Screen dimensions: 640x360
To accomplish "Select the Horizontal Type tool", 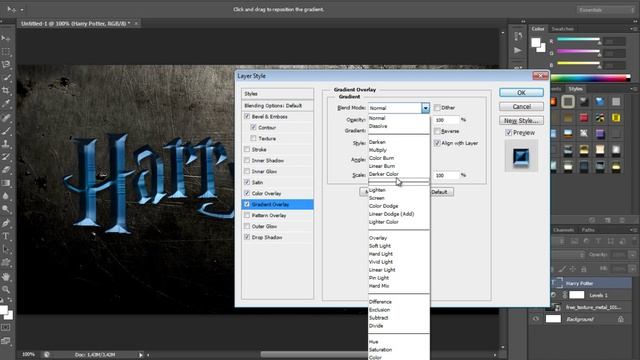I will [6, 236].
